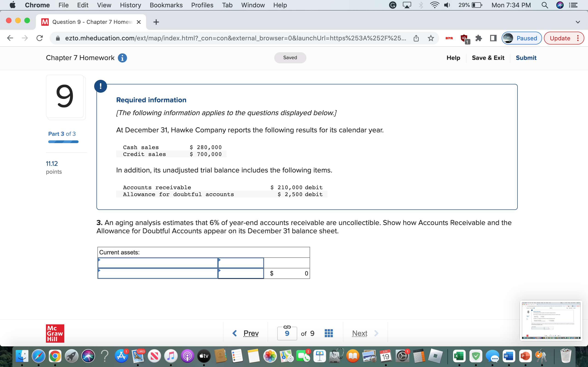The width and height of the screenshot is (588, 367).
Task: Click the McGraw Hill logo
Action: point(55,333)
